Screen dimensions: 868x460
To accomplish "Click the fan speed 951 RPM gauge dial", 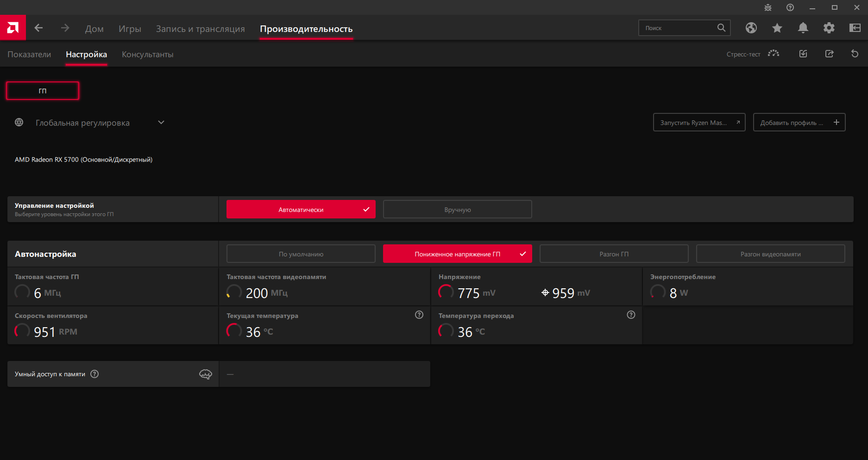I will point(22,331).
